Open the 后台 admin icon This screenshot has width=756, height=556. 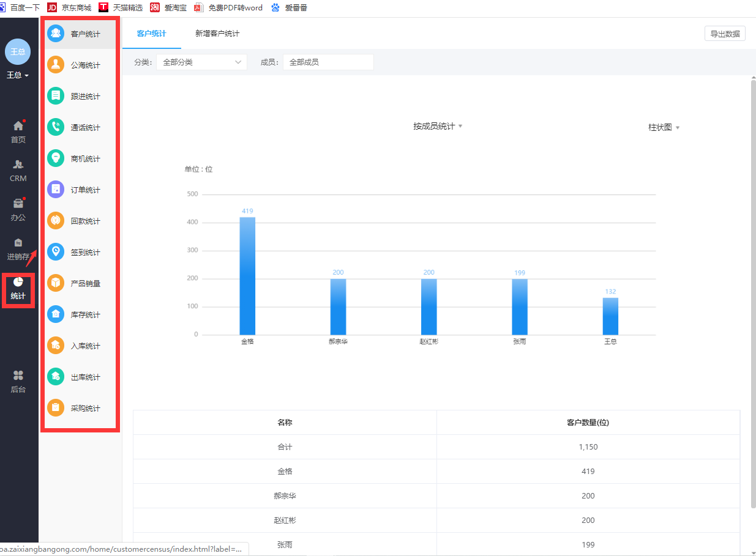tap(18, 376)
